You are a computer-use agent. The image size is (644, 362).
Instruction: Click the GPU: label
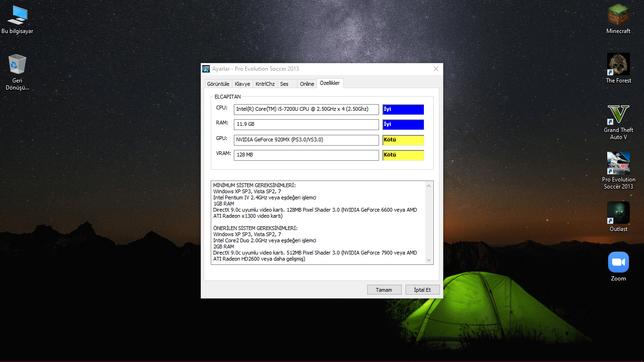(x=222, y=138)
